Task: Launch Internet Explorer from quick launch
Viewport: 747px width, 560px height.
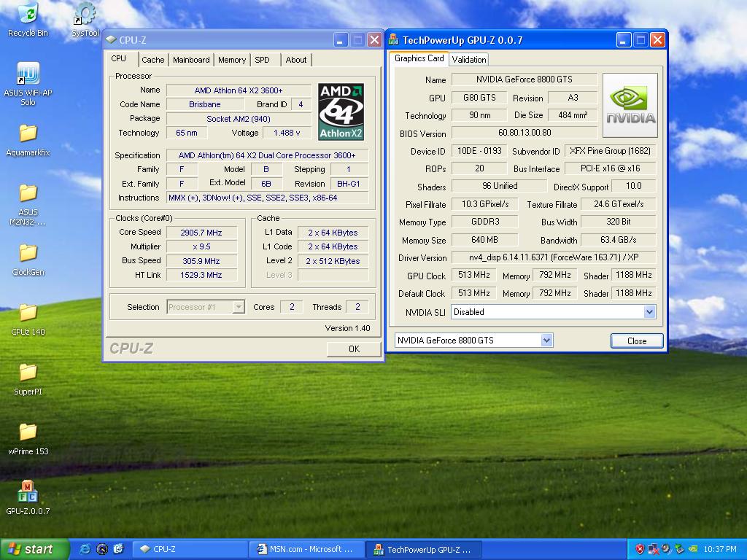Action: click(85, 549)
